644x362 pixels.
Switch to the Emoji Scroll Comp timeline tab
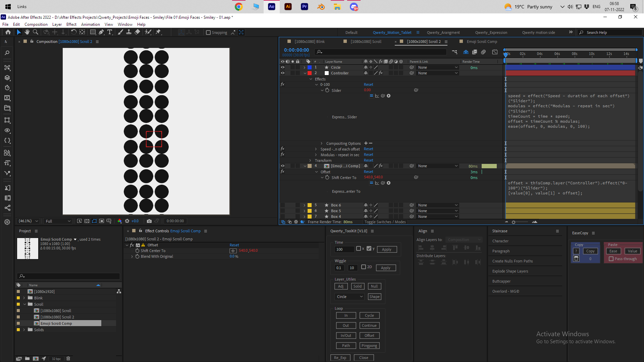482,42
